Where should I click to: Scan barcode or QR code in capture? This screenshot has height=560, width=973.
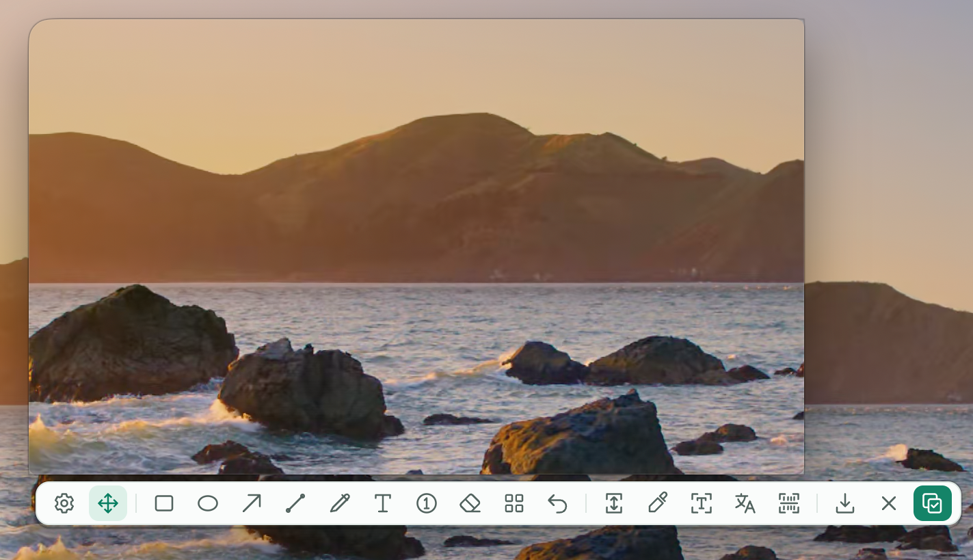pyautogui.click(x=789, y=504)
